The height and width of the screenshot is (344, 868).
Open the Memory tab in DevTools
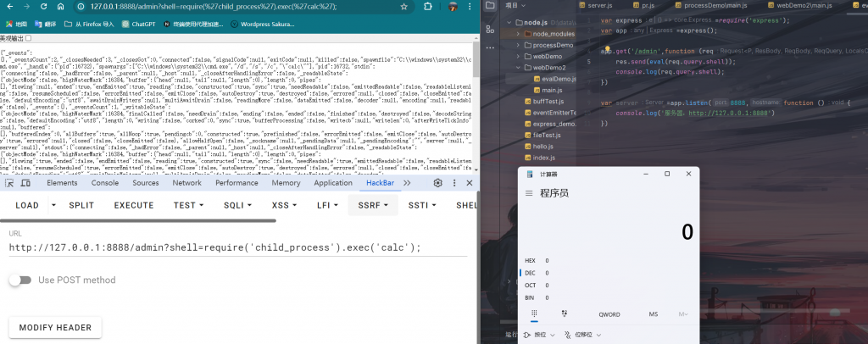(287, 183)
